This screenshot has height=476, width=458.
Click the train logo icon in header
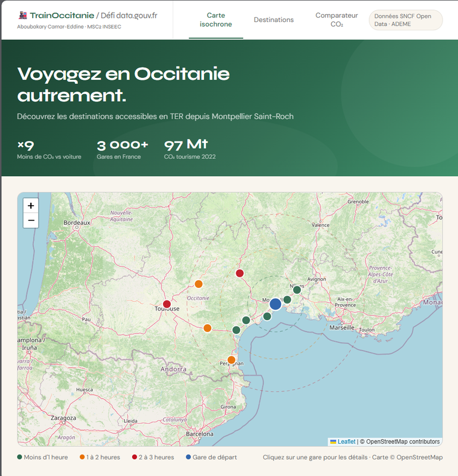23,15
